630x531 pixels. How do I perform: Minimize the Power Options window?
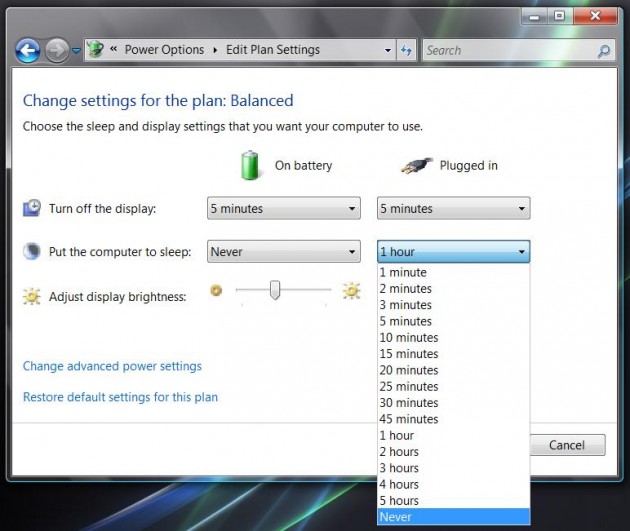click(534, 16)
